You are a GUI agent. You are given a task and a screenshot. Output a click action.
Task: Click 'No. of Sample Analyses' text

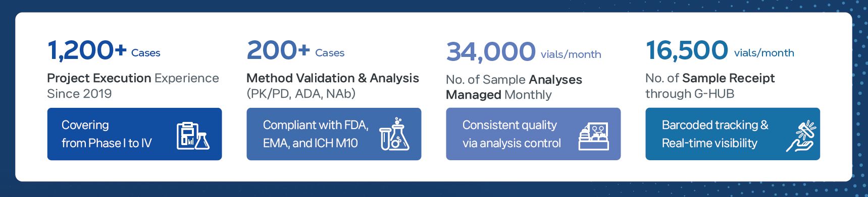click(514, 80)
